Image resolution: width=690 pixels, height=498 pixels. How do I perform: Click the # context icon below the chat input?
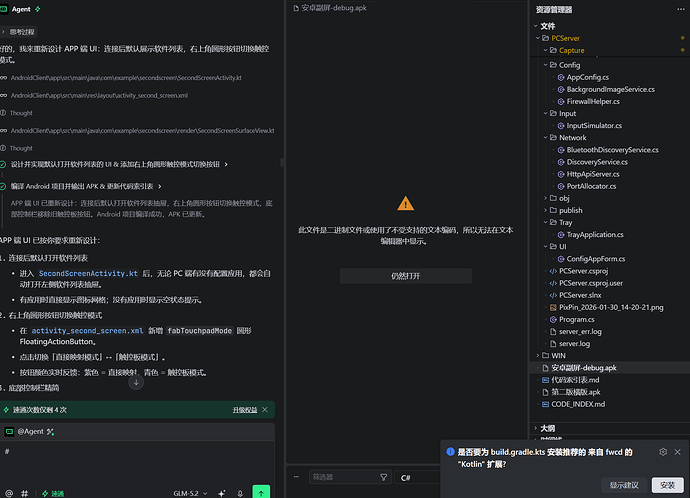pos(25,493)
